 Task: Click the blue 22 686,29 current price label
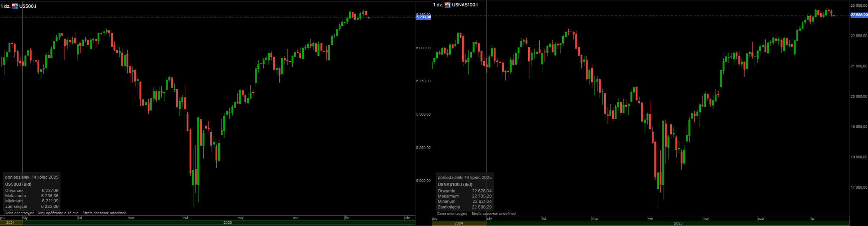pos(859,15)
